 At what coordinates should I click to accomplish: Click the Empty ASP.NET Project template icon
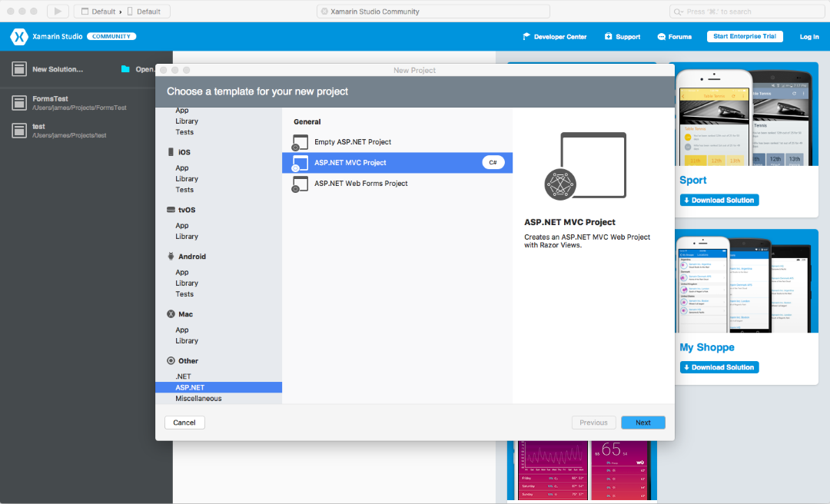[x=300, y=142]
